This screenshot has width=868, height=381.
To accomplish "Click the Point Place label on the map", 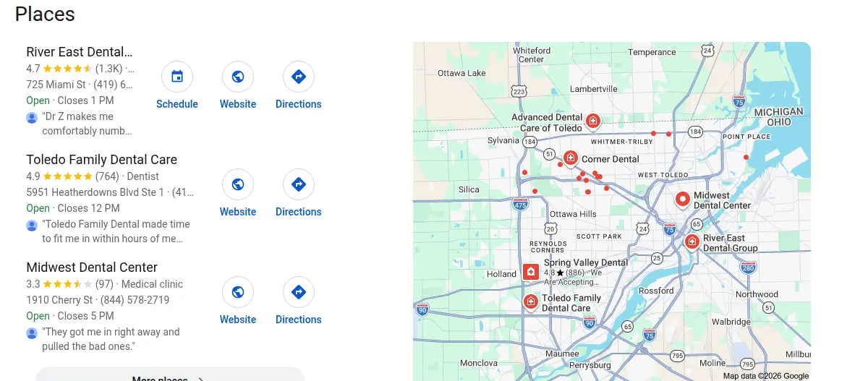I will click(746, 137).
